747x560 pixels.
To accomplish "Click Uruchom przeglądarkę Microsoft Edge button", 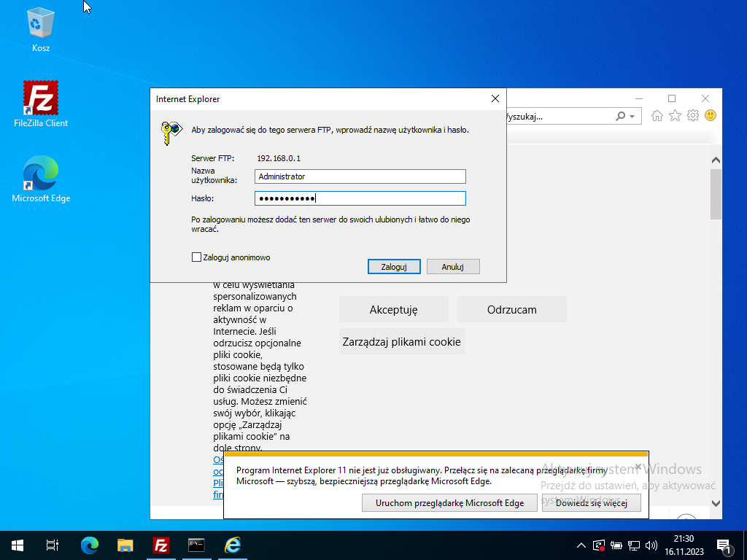I will [449, 503].
